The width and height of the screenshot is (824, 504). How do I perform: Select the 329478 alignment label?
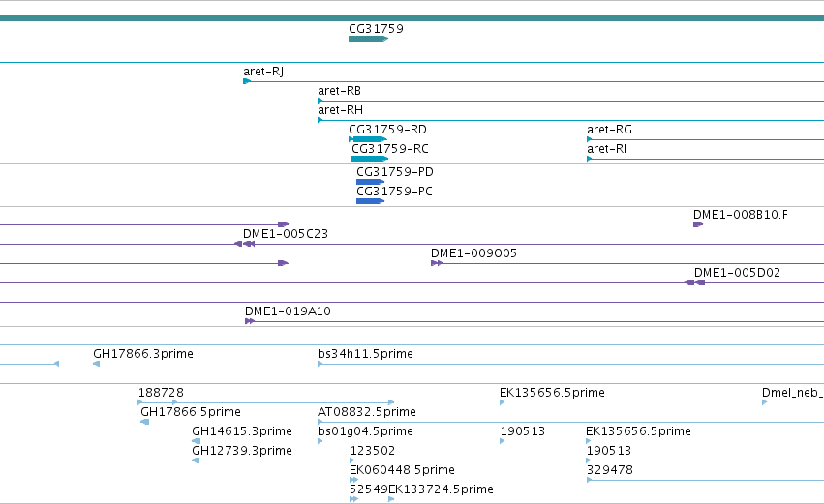coord(610,470)
